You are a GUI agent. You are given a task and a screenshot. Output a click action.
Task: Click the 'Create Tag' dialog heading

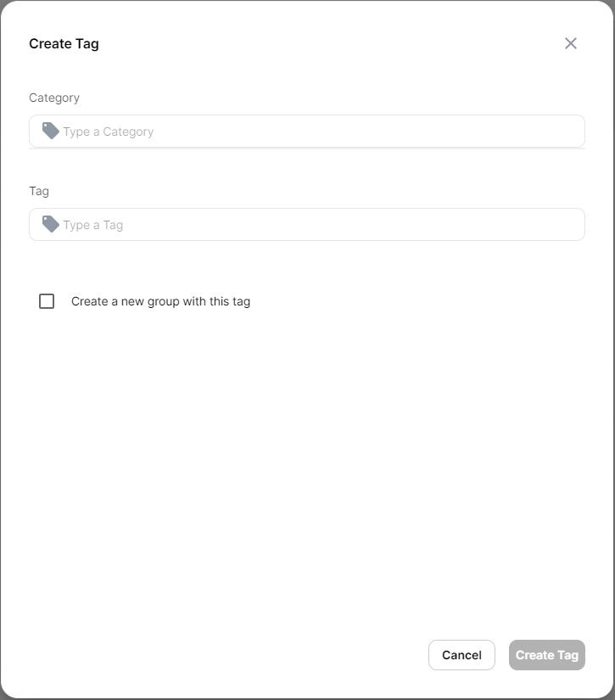click(64, 43)
